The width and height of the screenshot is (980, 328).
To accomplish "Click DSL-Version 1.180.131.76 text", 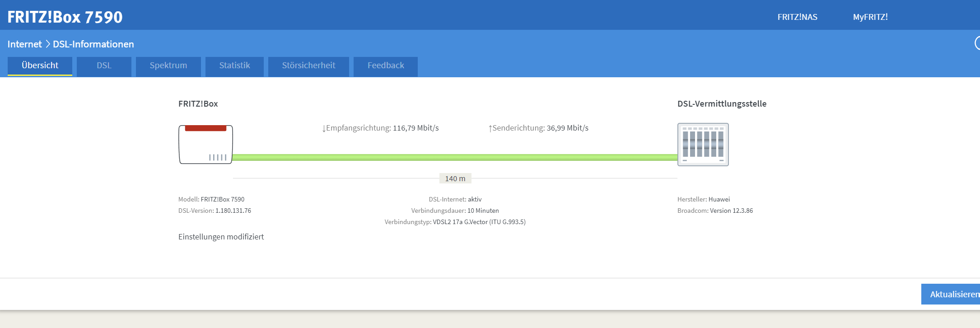I will (215, 211).
